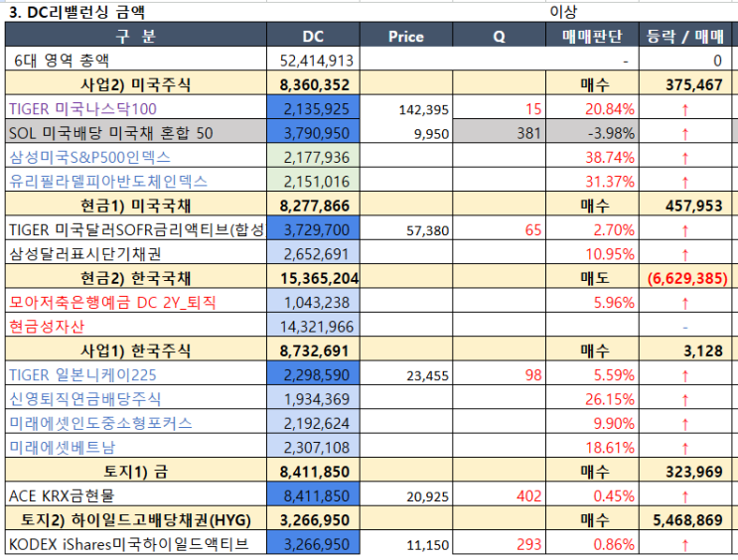Click the blue cell 2,135,925
This screenshot has width=738, height=560.
point(313,108)
